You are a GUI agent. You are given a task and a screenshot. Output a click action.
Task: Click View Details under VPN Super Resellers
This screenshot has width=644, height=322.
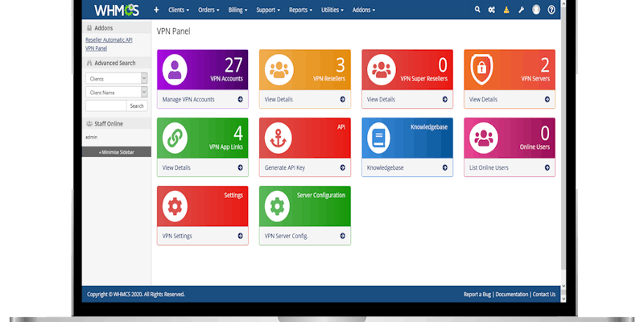381,99
